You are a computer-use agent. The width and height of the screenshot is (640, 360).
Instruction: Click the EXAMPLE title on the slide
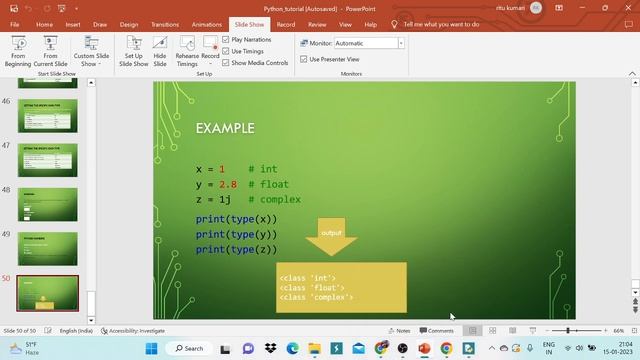tap(225, 128)
